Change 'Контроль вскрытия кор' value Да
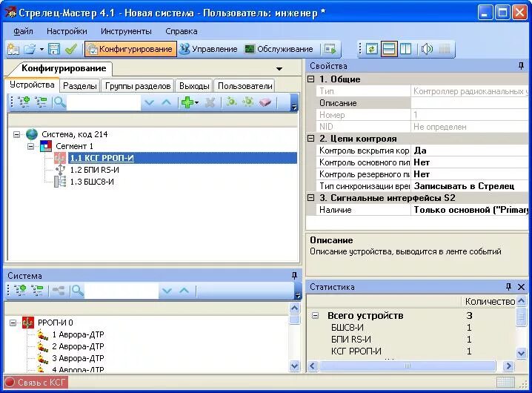The image size is (532, 393). click(470, 151)
